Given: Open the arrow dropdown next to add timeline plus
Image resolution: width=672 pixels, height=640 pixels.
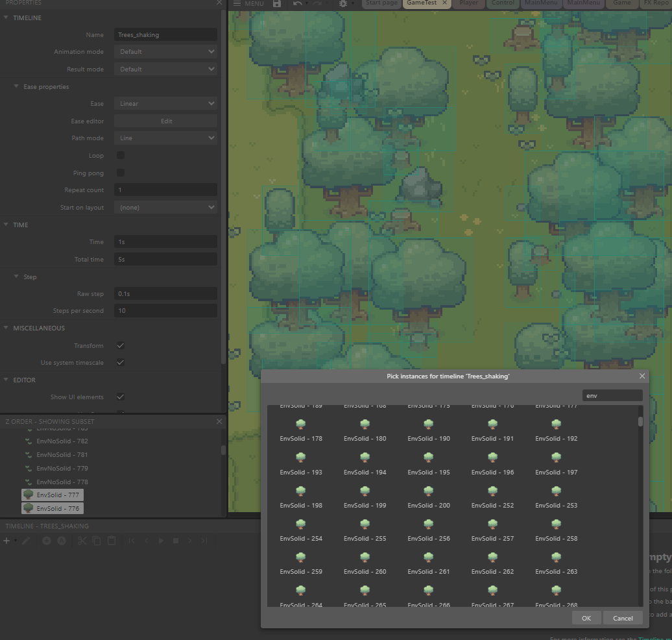Looking at the screenshot, I should pos(16,541).
